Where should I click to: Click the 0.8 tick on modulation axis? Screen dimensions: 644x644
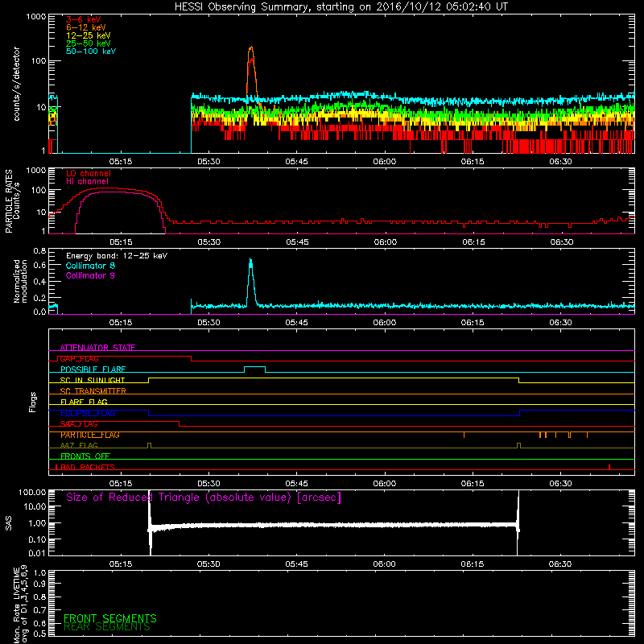tap(39, 250)
